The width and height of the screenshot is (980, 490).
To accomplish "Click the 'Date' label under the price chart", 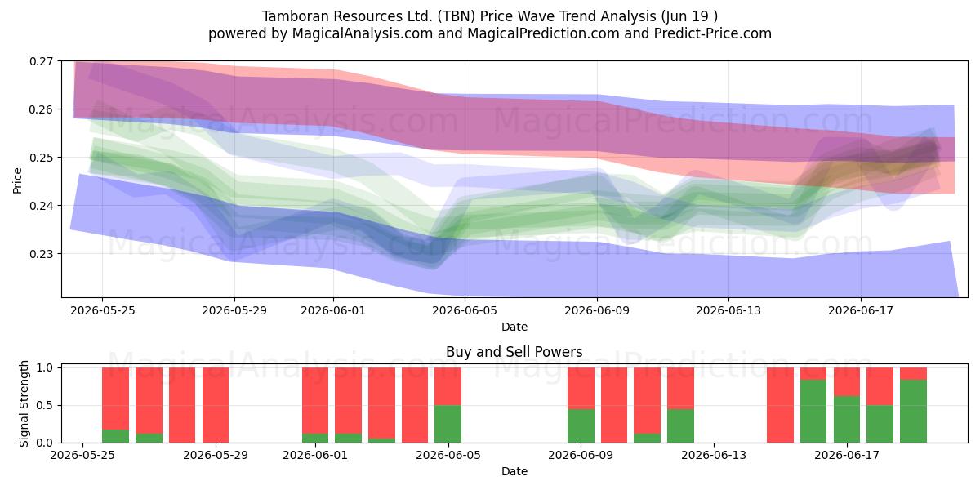I will click(514, 327).
